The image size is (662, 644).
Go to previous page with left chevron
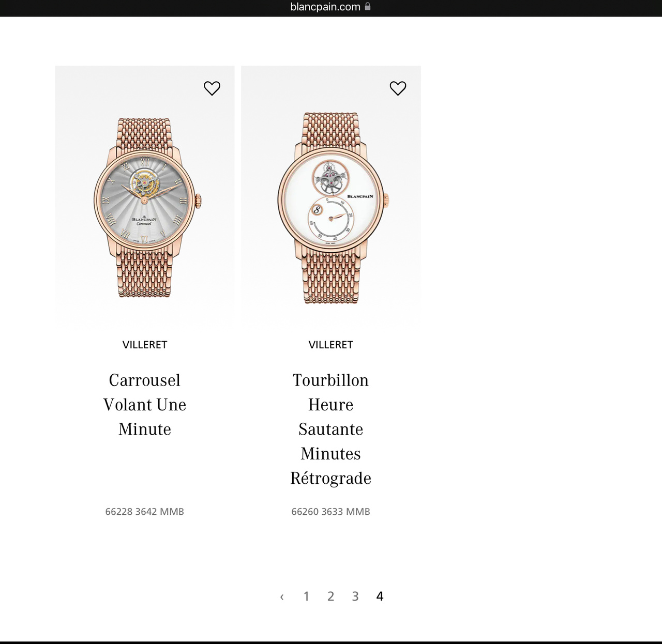282,597
